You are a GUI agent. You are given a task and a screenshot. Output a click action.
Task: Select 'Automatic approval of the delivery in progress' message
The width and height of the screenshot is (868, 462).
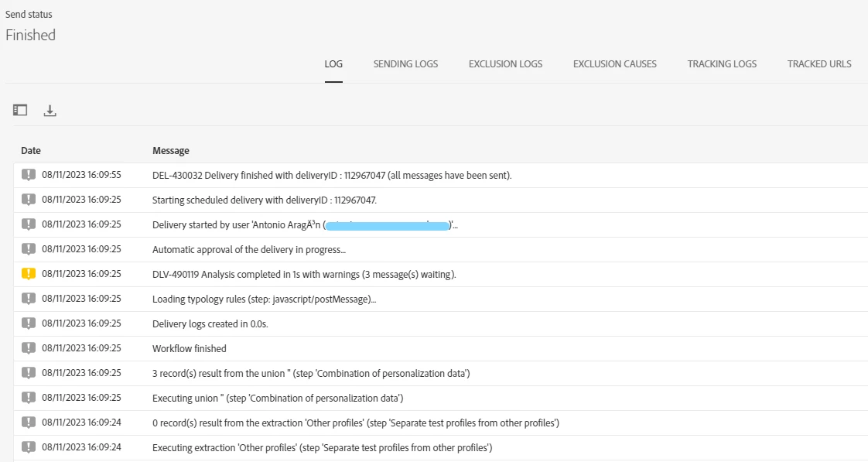pos(249,250)
